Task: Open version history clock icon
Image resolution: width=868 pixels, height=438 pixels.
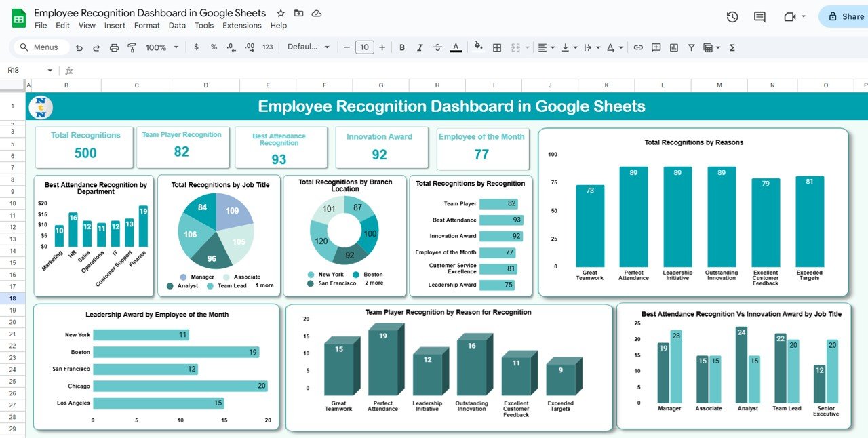Action: coord(732,17)
